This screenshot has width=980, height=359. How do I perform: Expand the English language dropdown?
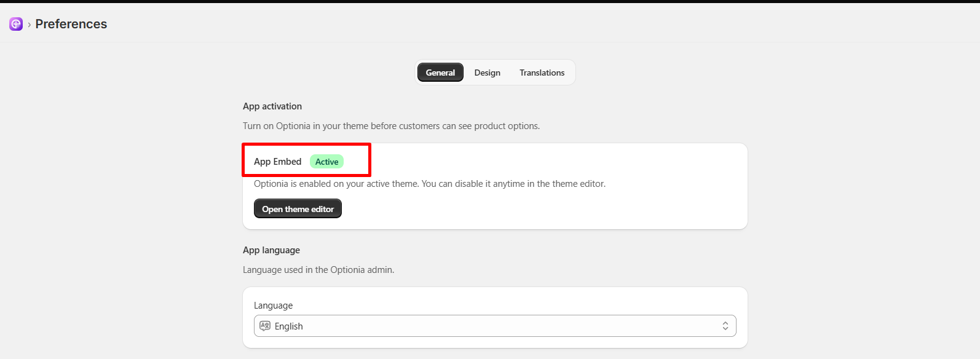tap(495, 326)
